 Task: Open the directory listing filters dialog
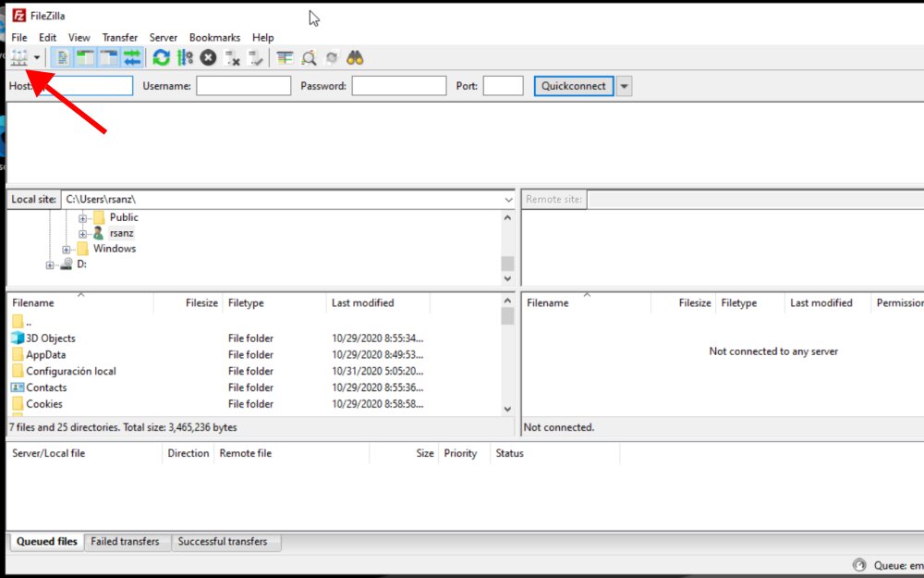286,57
